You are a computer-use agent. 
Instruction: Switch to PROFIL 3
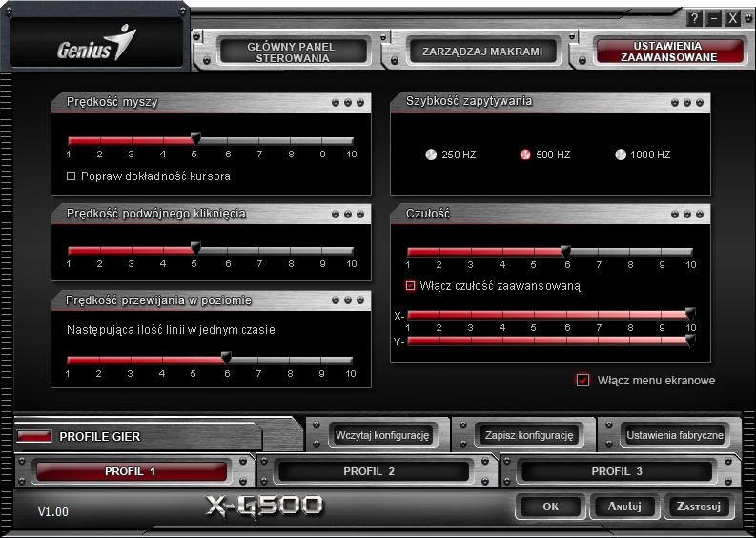[617, 471]
